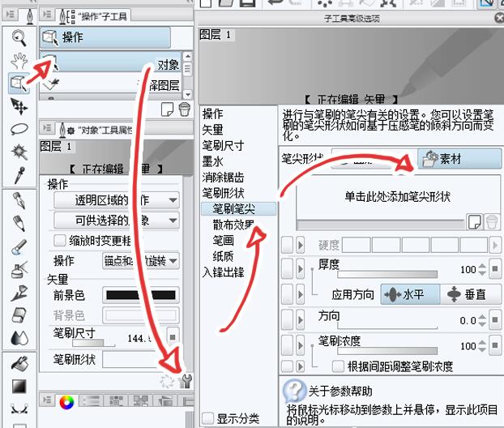Select the Airbrush tool
Image resolution: width=504 pixels, height=428 pixels.
point(19,269)
